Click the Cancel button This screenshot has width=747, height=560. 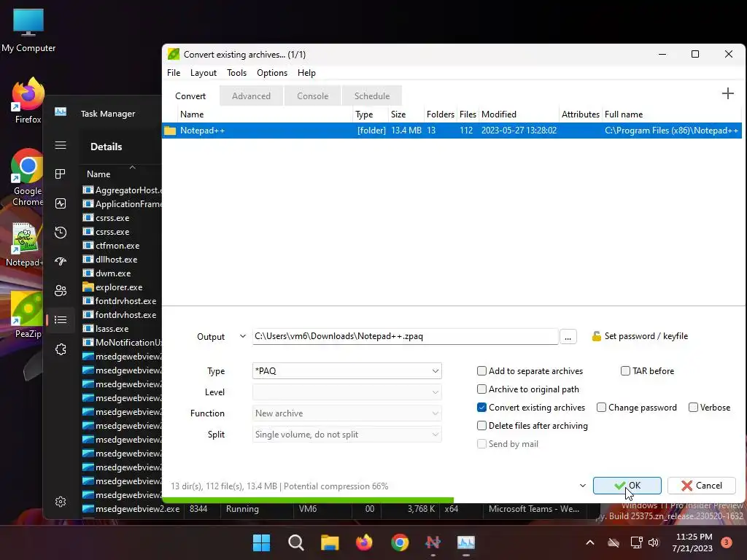click(x=702, y=486)
